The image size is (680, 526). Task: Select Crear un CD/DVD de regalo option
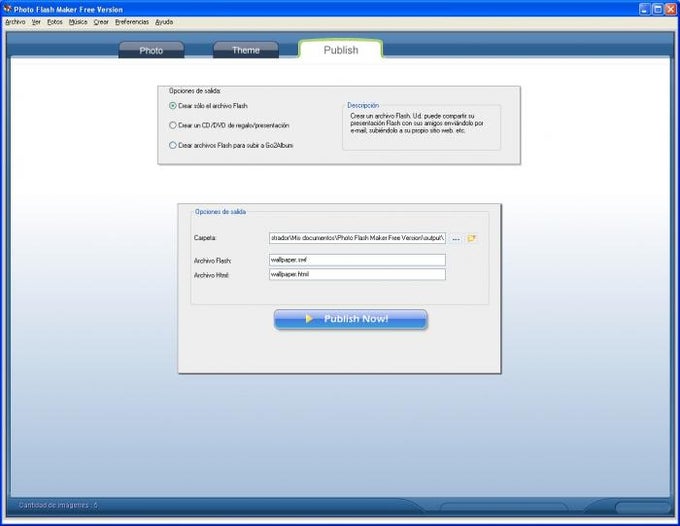229,125
